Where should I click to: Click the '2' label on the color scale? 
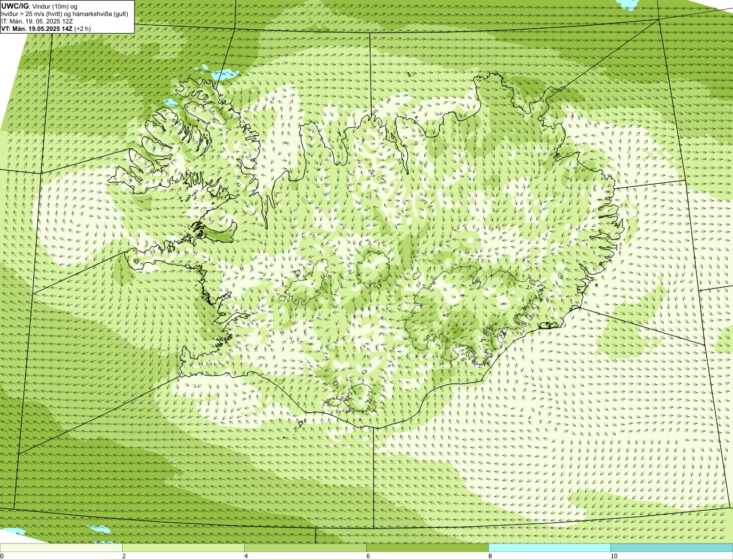tap(124, 556)
